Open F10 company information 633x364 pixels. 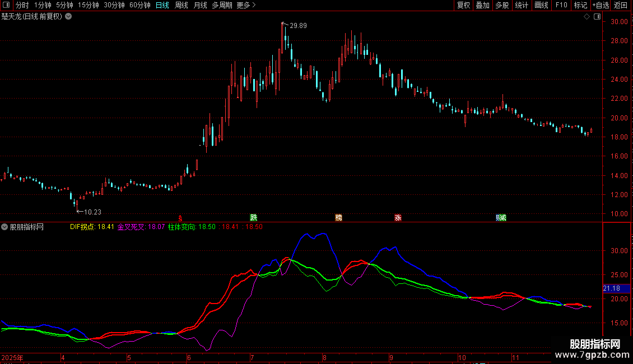[x=561, y=5]
